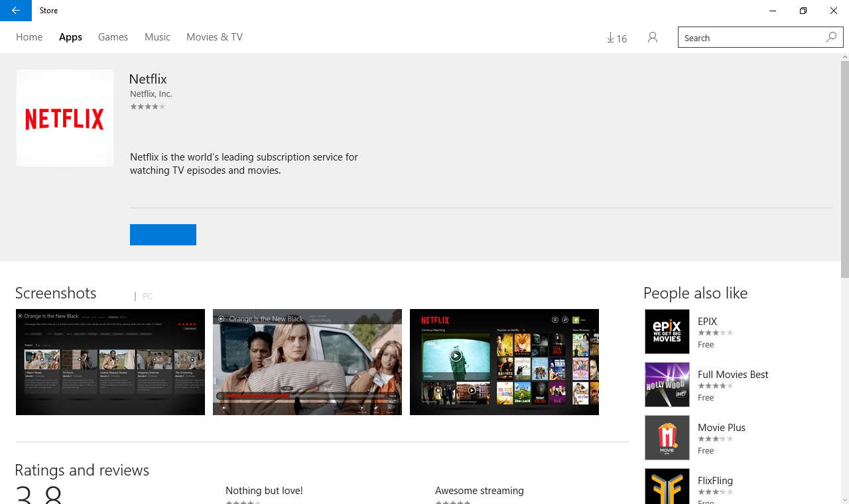
Task: Click the blue install button
Action: (163, 235)
